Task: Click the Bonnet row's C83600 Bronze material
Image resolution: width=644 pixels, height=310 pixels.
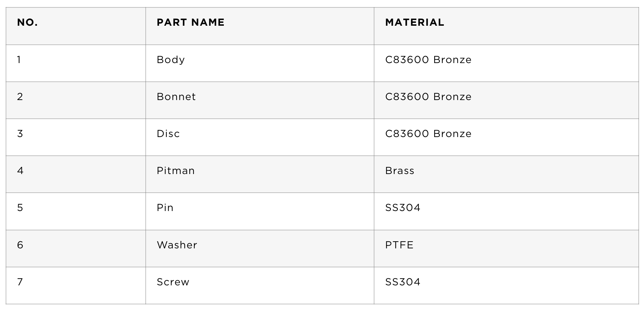Action: pos(428,97)
